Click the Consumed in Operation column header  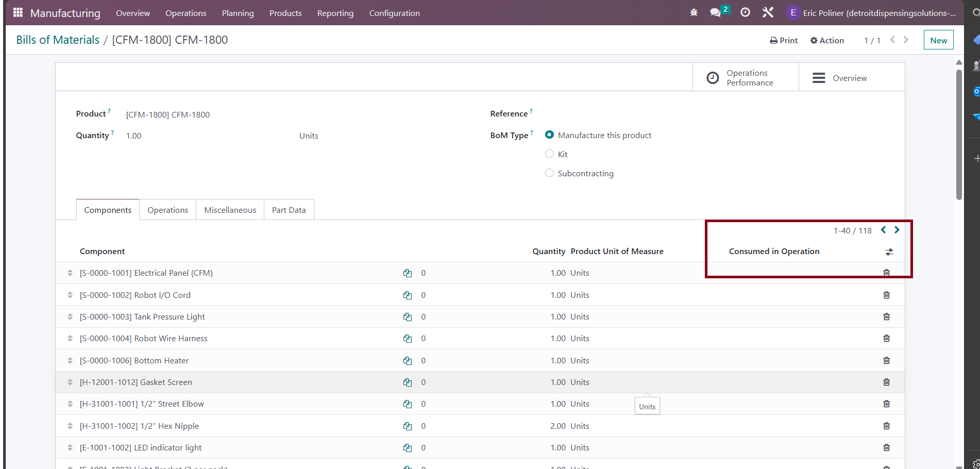click(x=774, y=251)
